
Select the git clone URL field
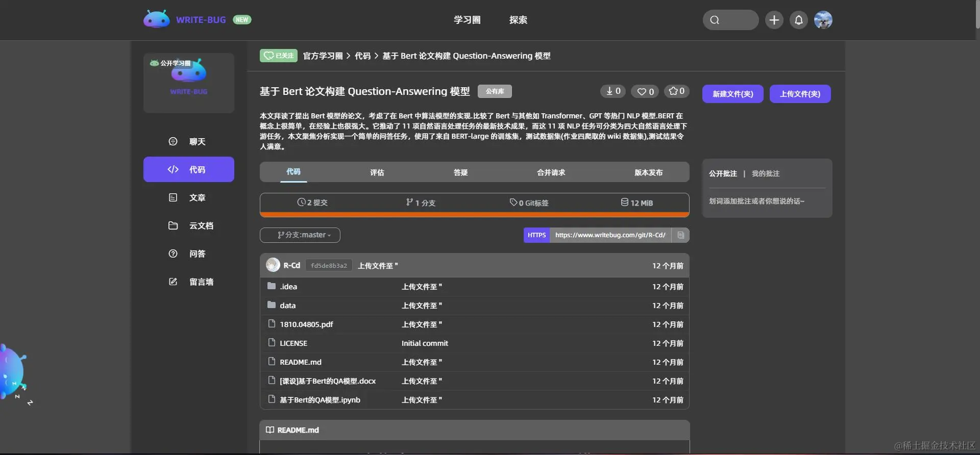[x=610, y=235]
